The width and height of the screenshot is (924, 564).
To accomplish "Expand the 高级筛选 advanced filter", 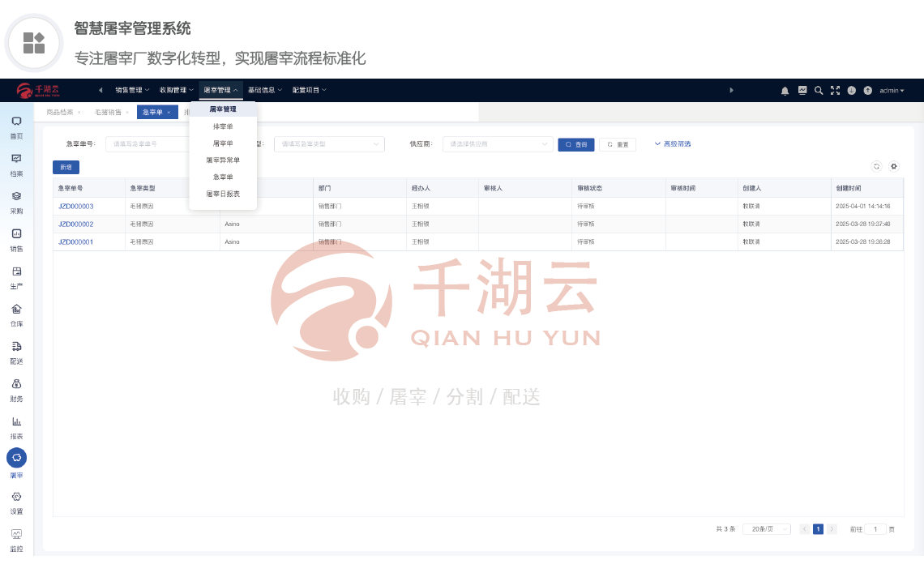I will click(x=673, y=144).
